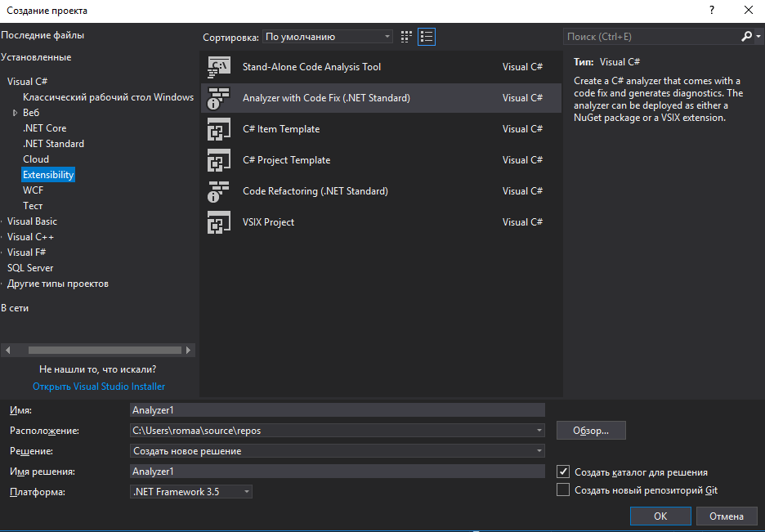This screenshot has width=765, height=532.
Task: Open the Расположение path dropdown
Action: 539,431
